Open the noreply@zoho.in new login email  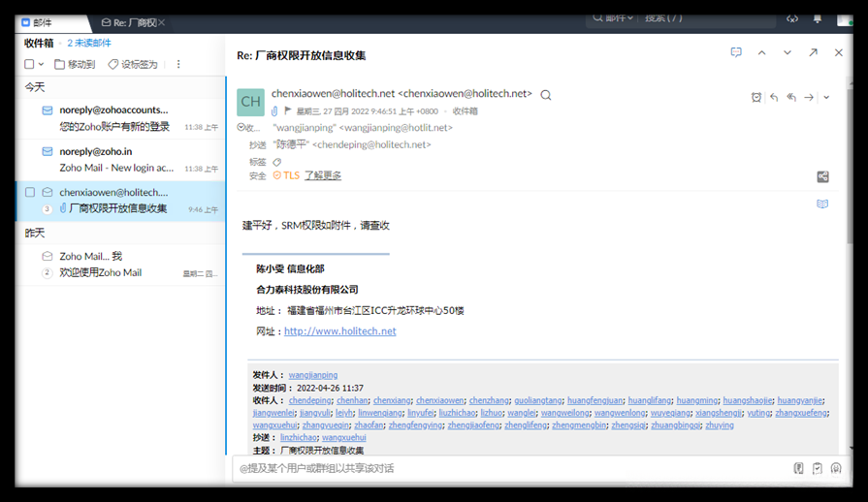(x=120, y=160)
